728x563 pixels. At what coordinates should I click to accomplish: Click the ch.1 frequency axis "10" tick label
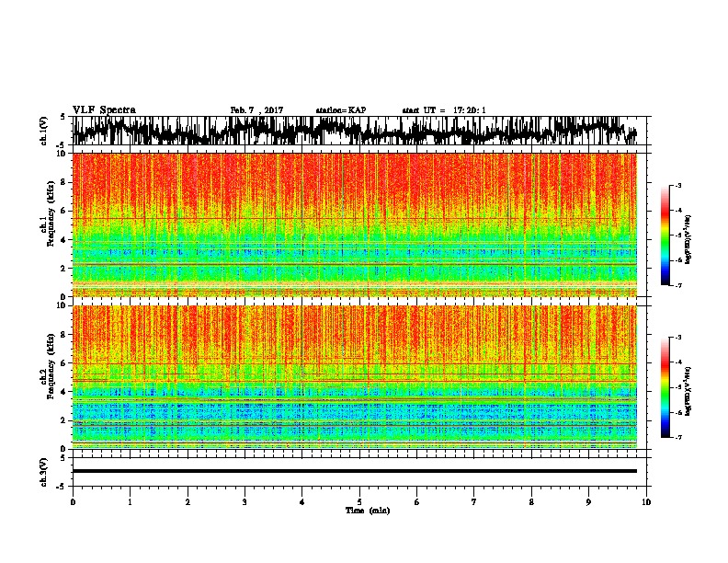click(x=63, y=154)
